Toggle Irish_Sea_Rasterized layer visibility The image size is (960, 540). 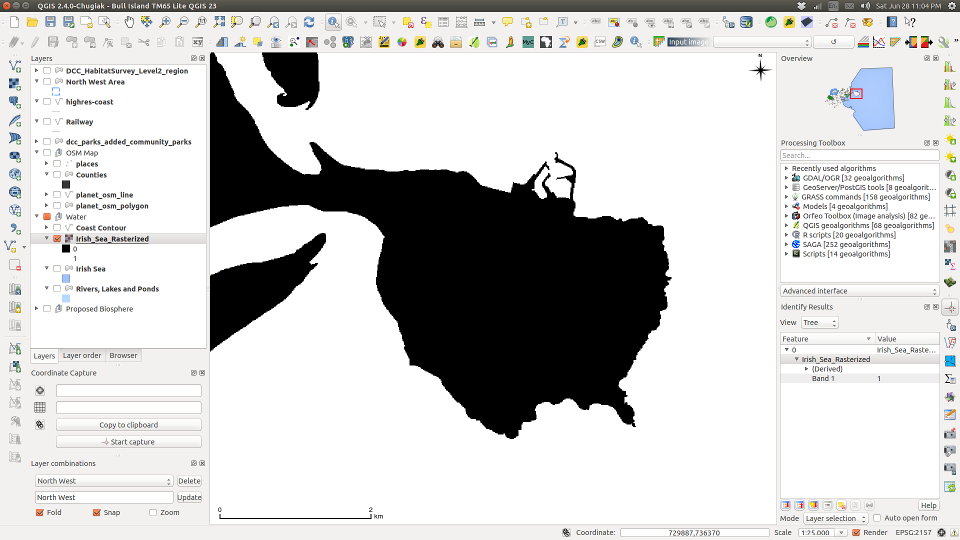point(57,239)
